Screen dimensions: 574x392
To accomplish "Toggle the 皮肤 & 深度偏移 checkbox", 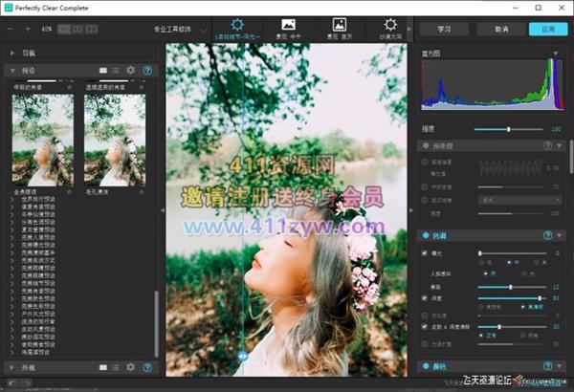I will click(x=425, y=326).
